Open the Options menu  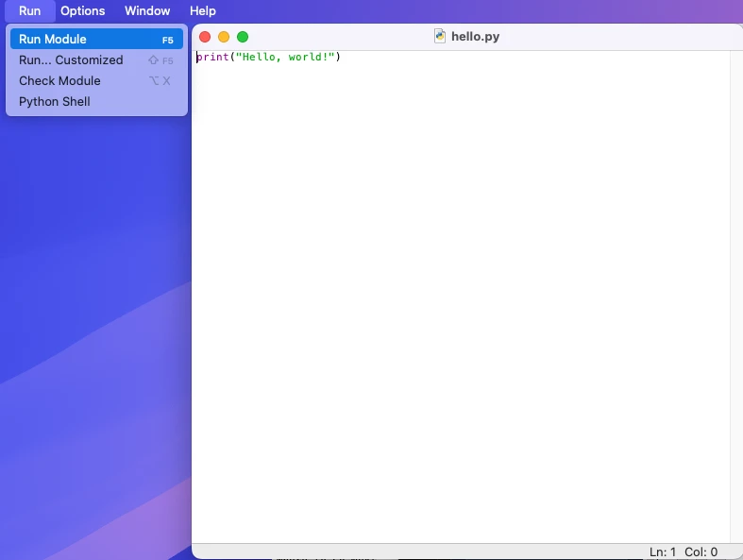(x=83, y=11)
